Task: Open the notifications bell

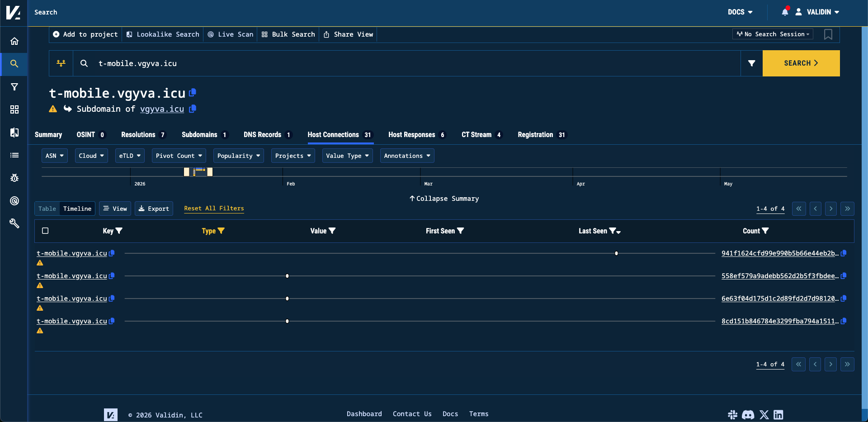Action: click(x=785, y=12)
